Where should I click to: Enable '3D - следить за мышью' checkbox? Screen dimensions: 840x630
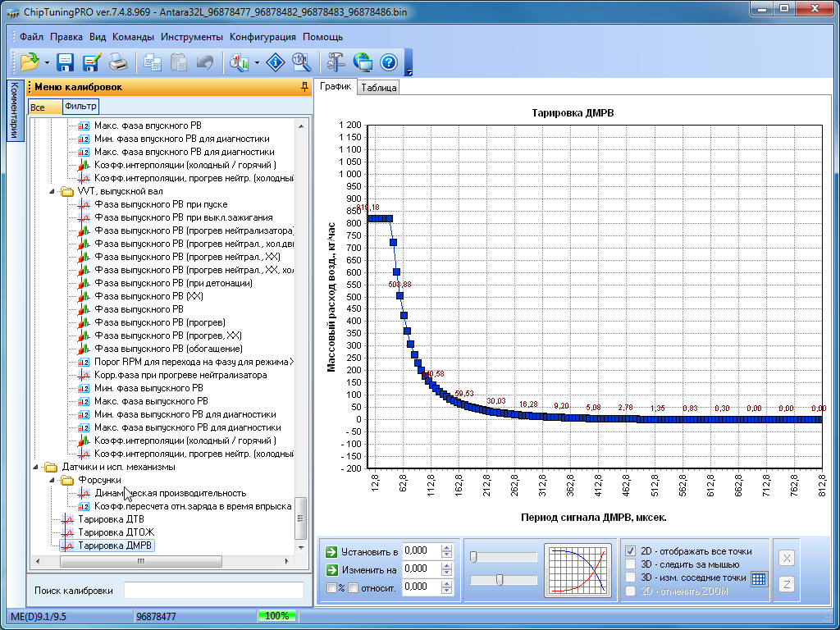[x=631, y=564]
